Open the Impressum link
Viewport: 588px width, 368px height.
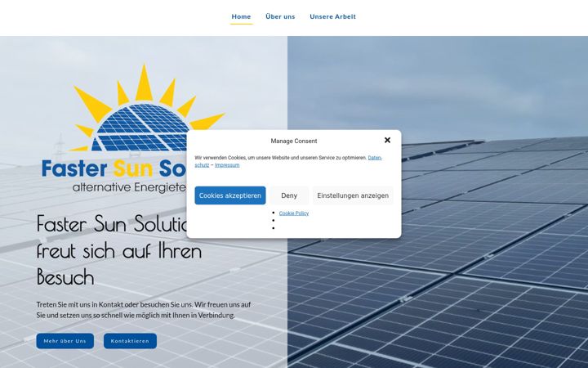[227, 165]
